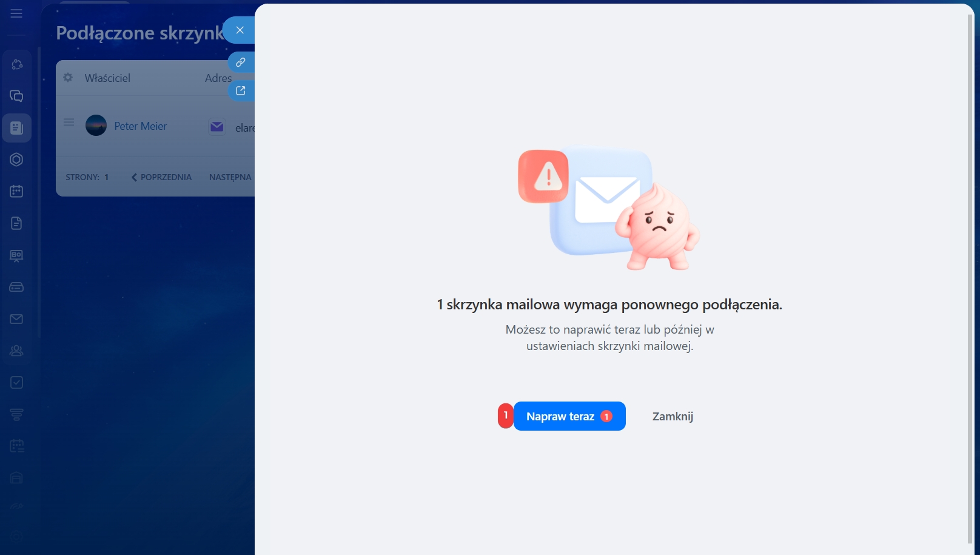Open the CRM funnel icon in sidebar
Screen dimensions: 980x555
tap(16, 414)
